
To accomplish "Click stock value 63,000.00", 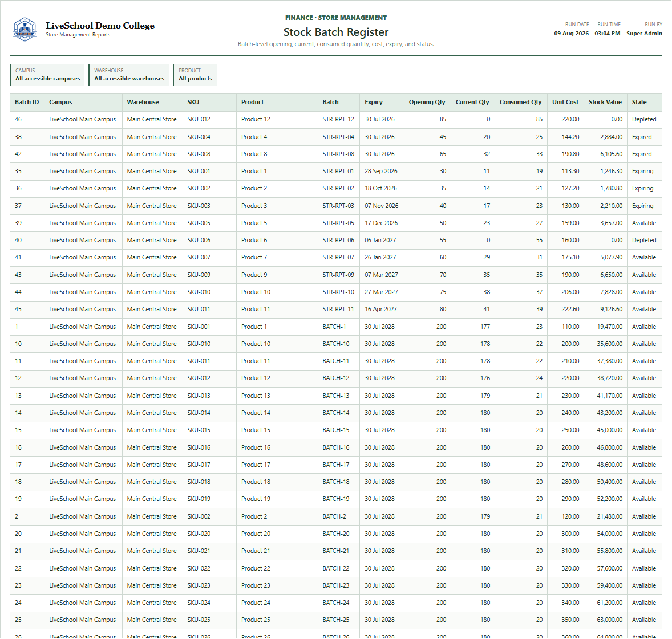I will click(x=609, y=620).
